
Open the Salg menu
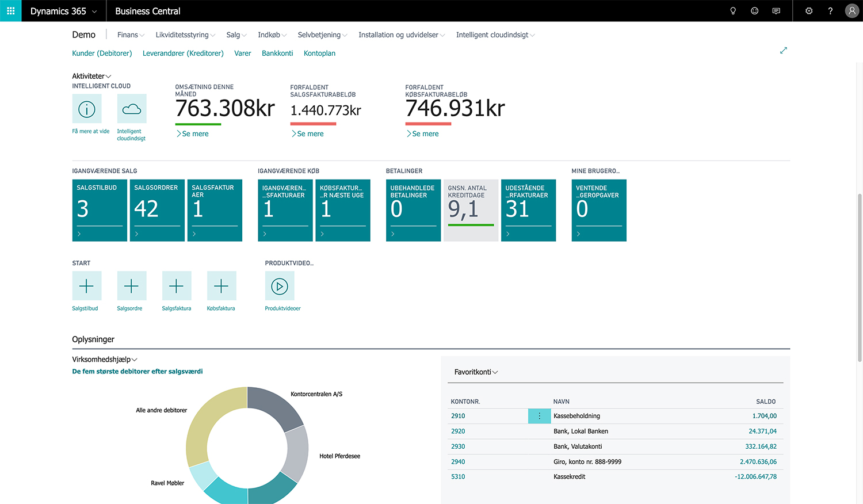pyautogui.click(x=236, y=35)
